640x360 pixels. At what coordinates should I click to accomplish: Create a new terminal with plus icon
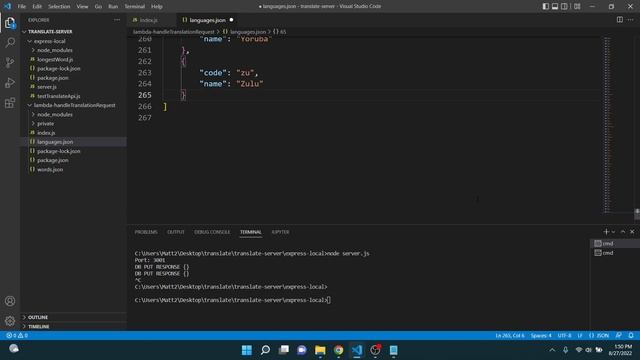coord(606,232)
